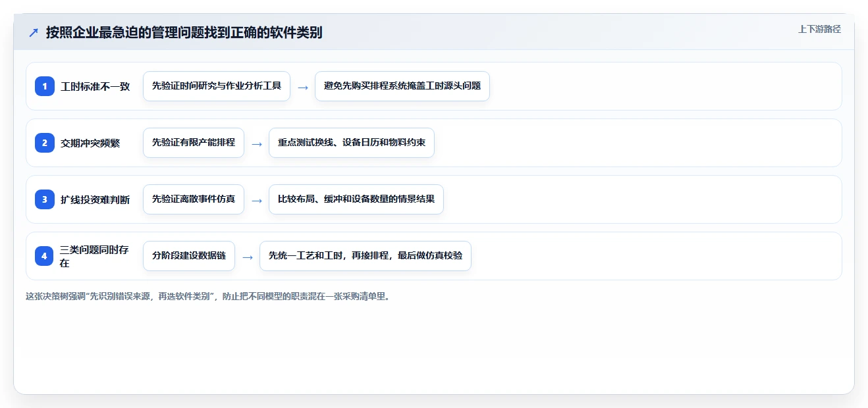Screen dimensions: 868x408
Task: Select the number 2 badge
Action: 45,143
